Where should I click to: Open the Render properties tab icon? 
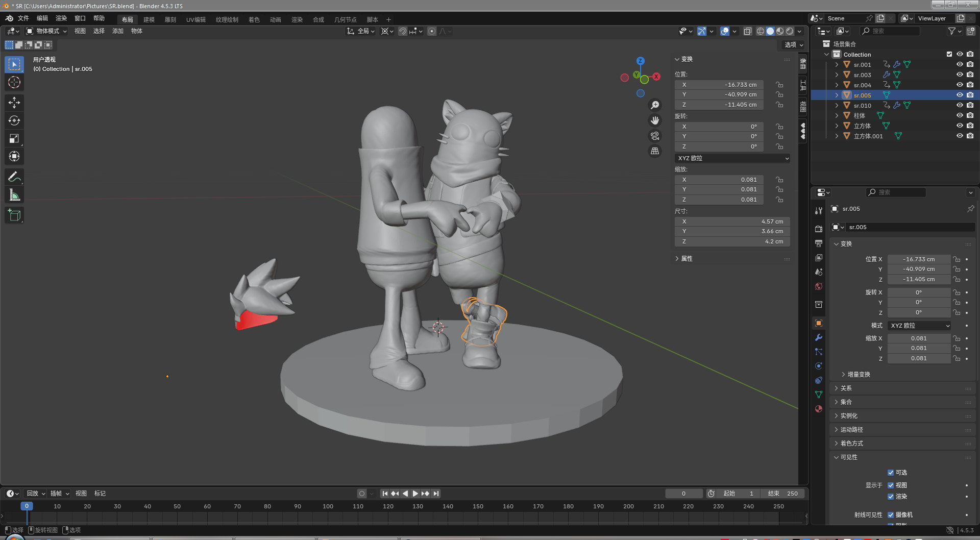tap(819, 229)
